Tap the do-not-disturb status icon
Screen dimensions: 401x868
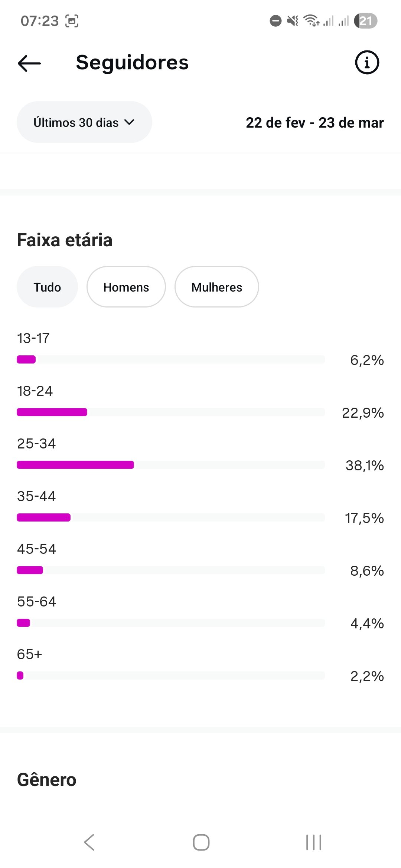276,21
